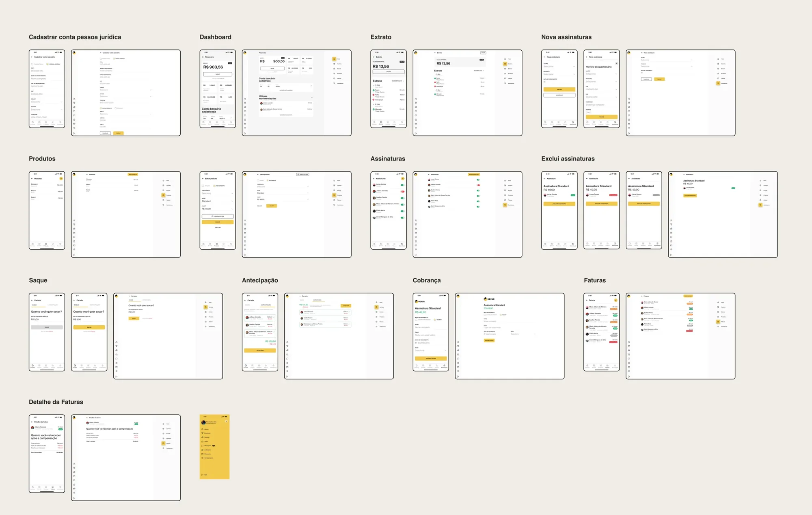Click Extrato icon in desktop Dashboard menu
The image size is (812, 515).
(x=334, y=69)
